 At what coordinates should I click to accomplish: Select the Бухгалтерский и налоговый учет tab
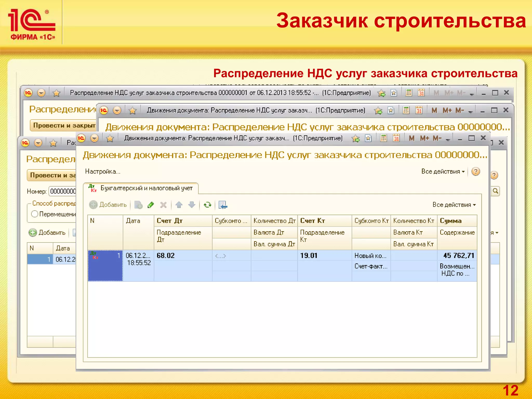coord(141,188)
